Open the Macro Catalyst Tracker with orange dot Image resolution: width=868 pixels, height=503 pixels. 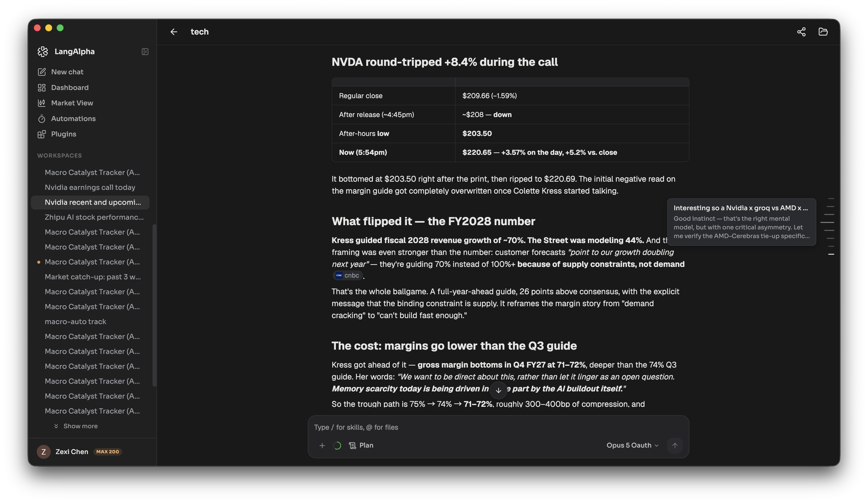[90, 262]
